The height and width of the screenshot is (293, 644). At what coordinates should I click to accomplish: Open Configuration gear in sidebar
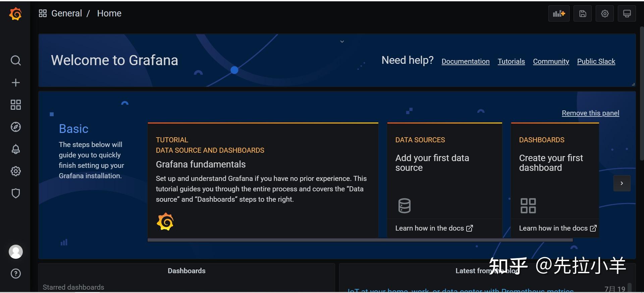coord(15,171)
